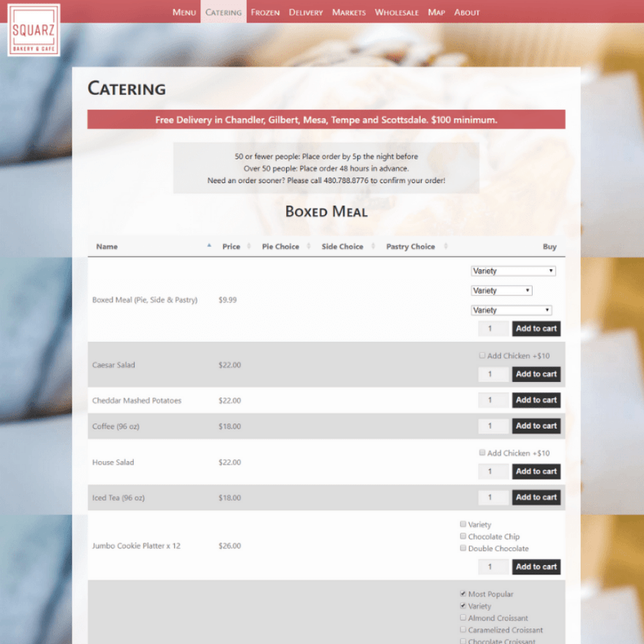Uncheck the Most Popular option
The height and width of the screenshot is (644, 644).
pos(463,594)
